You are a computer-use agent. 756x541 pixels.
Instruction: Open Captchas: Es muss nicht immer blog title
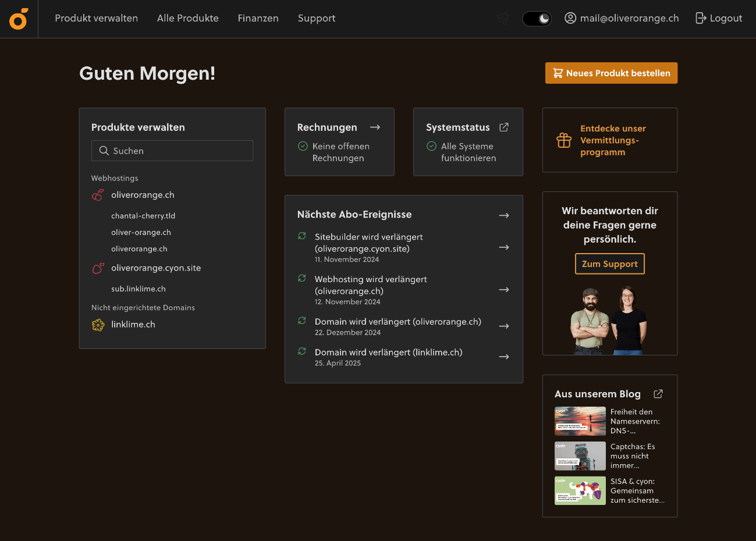pos(633,456)
